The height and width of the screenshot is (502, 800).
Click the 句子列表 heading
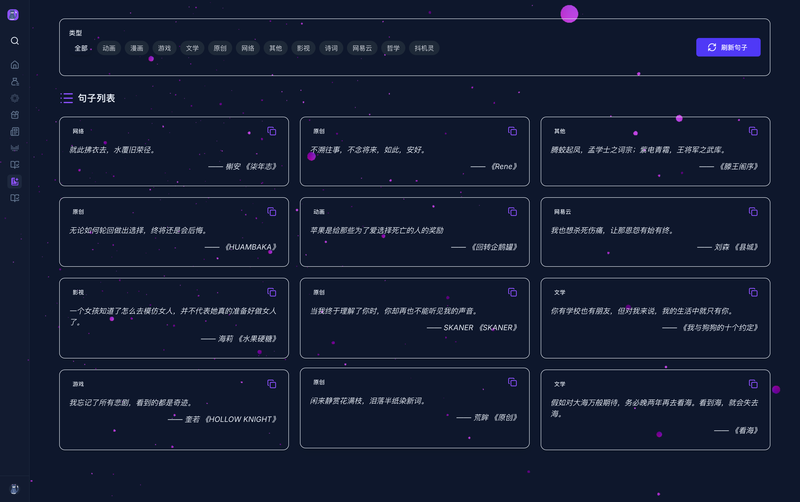(x=96, y=98)
